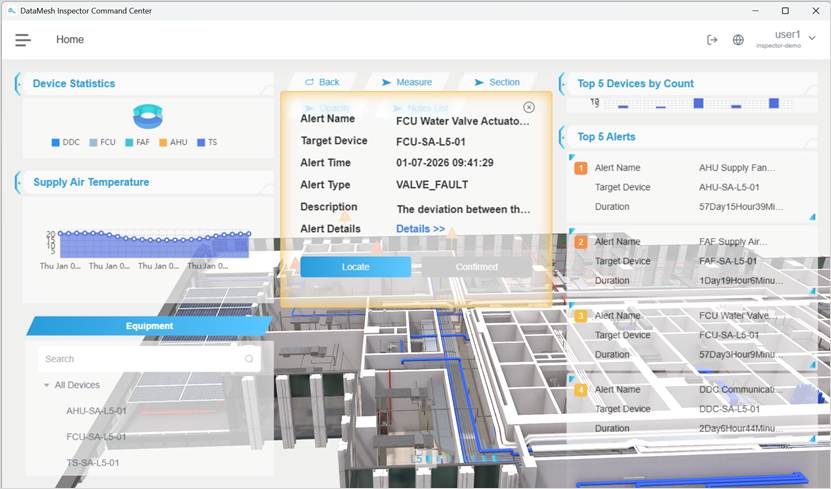The width and height of the screenshot is (831, 489).
Task: Click the search magnifier icon
Action: pos(249,359)
